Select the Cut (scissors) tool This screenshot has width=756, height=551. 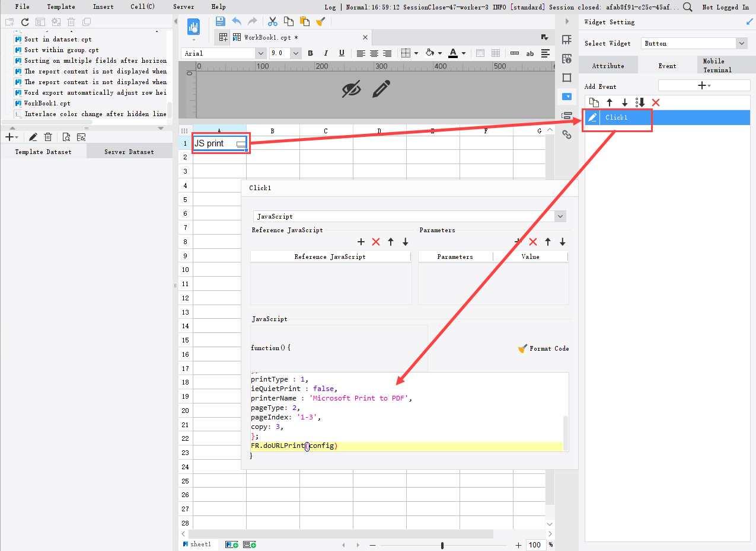click(x=272, y=20)
